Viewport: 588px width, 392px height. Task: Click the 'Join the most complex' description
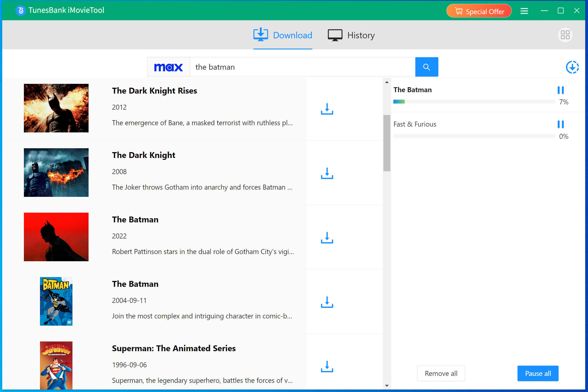coord(202,316)
